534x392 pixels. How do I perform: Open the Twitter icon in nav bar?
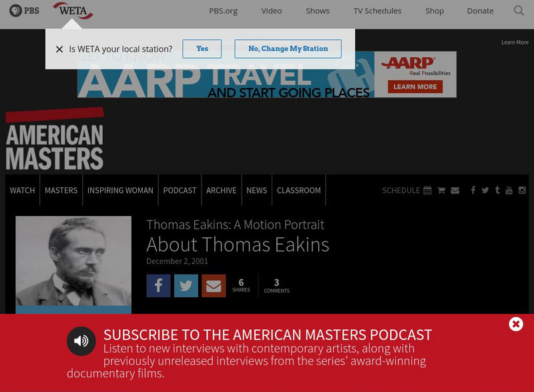tap(485, 190)
